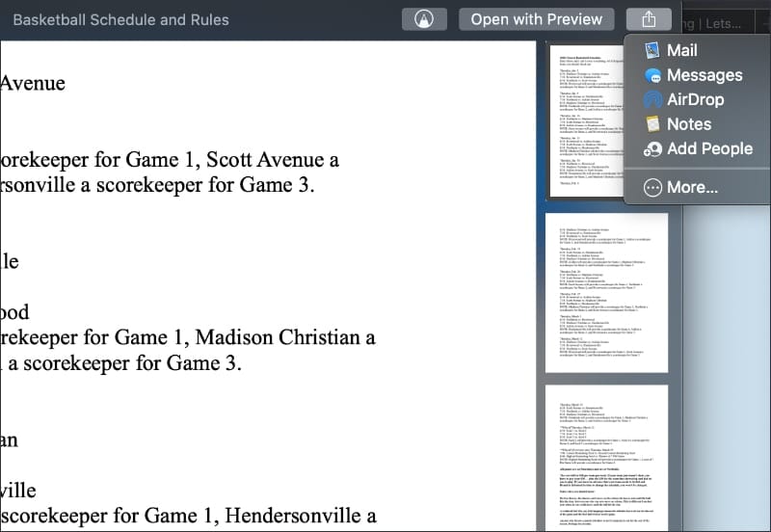Jump to the second page thumbnail
This screenshot has height=532, width=771.
[x=606, y=292]
